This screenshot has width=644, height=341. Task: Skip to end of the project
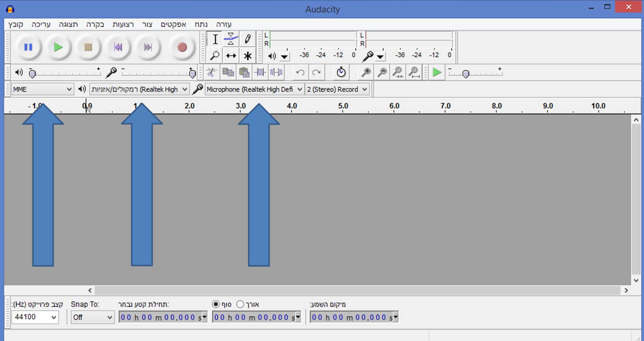coord(148,47)
